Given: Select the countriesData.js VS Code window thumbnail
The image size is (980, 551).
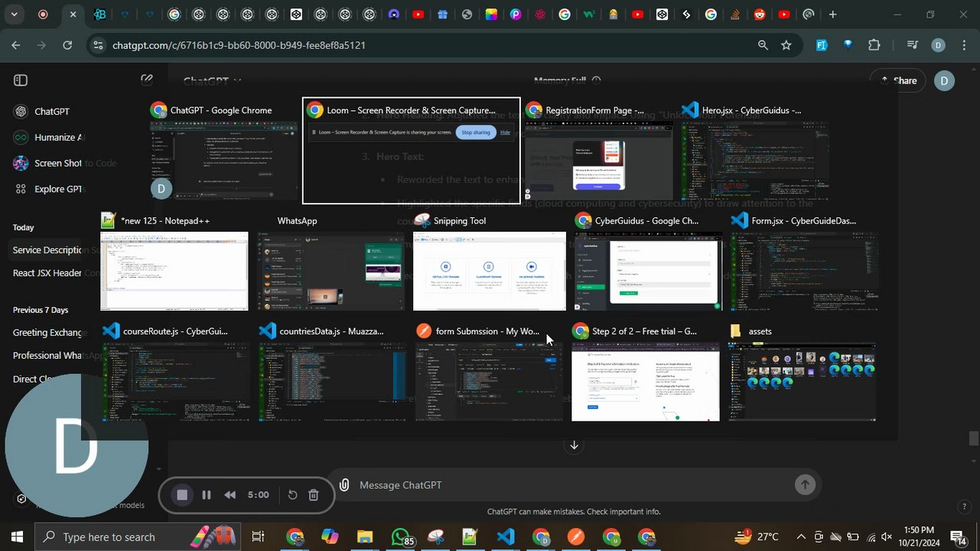Looking at the screenshot, I should coord(333,372).
